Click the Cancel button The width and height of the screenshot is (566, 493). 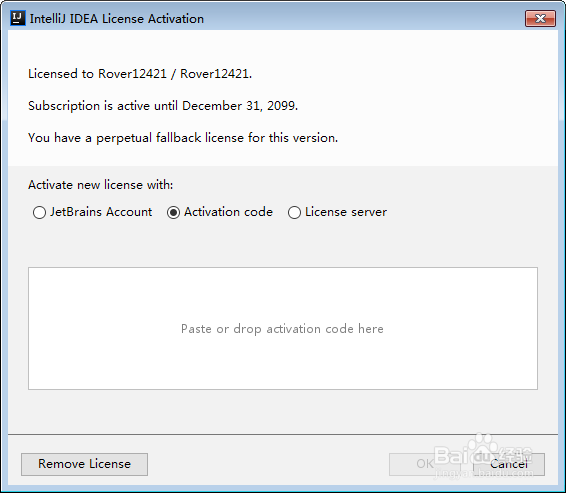tap(509, 464)
